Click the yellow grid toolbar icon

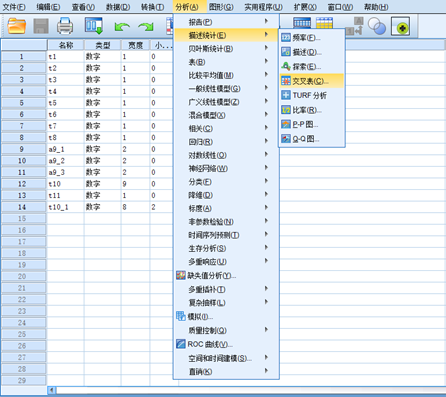click(x=324, y=23)
